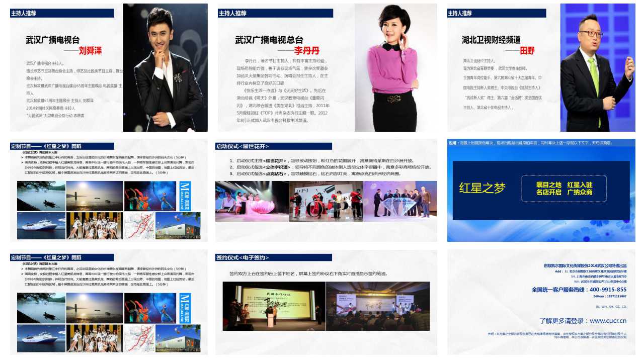Click the www.cucr.cn website link

pyautogui.click(x=583, y=321)
